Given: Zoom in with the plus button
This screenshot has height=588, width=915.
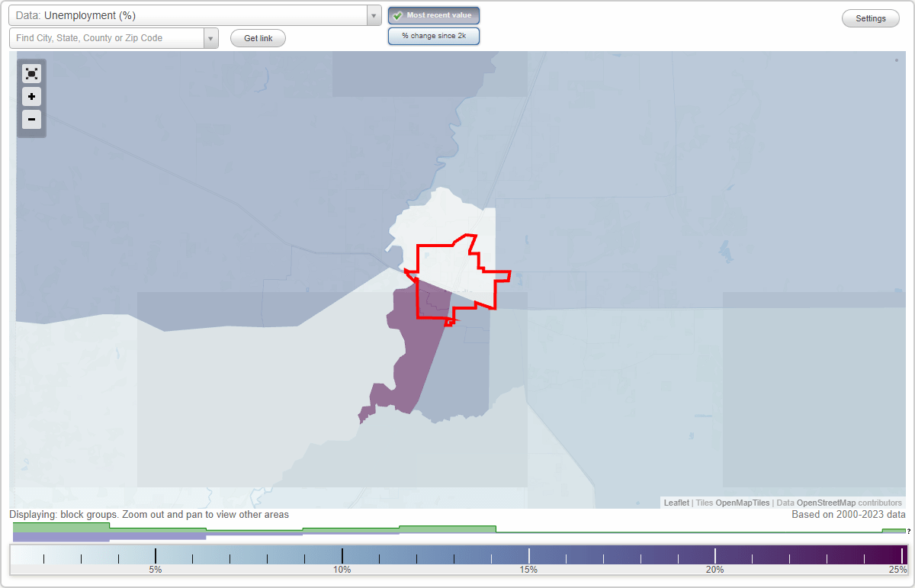Looking at the screenshot, I should pyautogui.click(x=31, y=97).
